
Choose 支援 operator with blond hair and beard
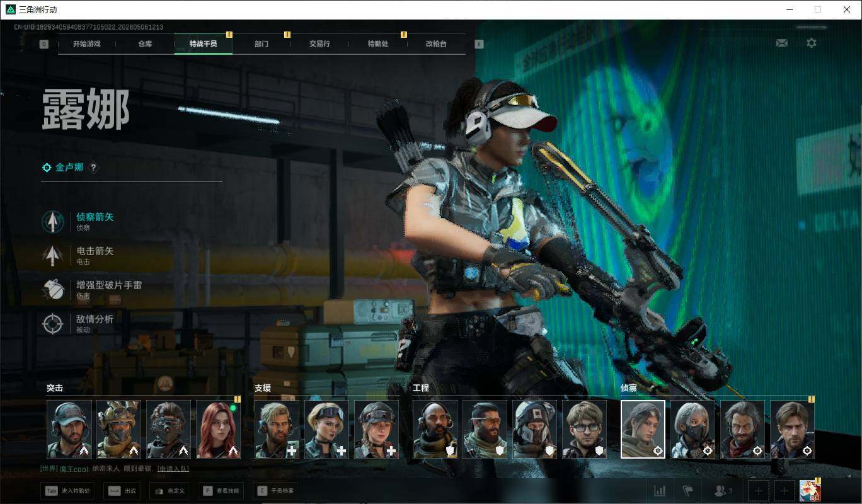pos(277,429)
